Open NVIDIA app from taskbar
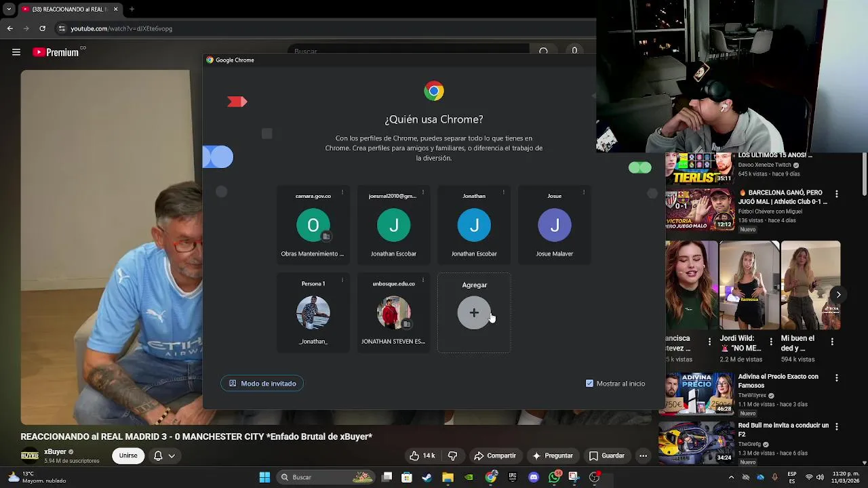This screenshot has width=868, height=488. tap(469, 477)
